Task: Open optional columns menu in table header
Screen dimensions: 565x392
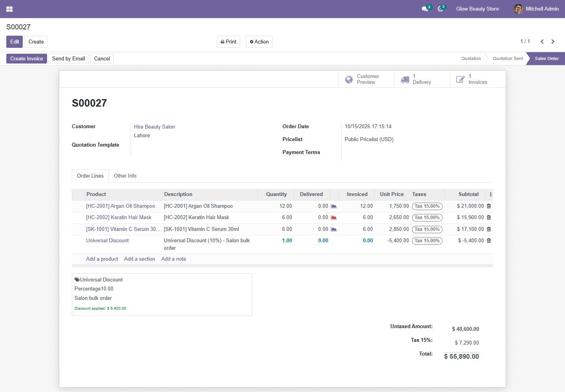Action: (x=490, y=194)
